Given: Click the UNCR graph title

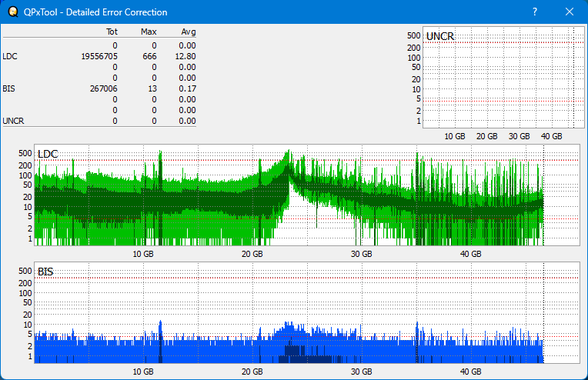Looking at the screenshot, I should 440,36.
